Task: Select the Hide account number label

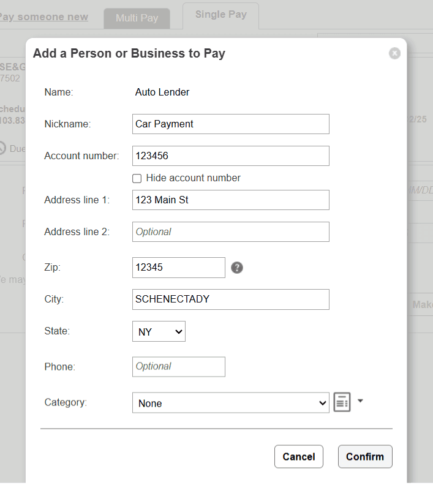Action: coord(193,178)
